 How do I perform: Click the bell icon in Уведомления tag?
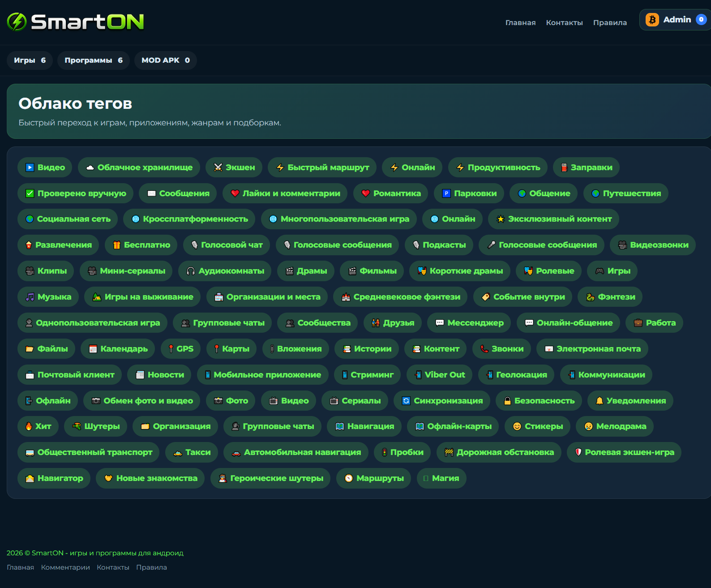coord(600,401)
